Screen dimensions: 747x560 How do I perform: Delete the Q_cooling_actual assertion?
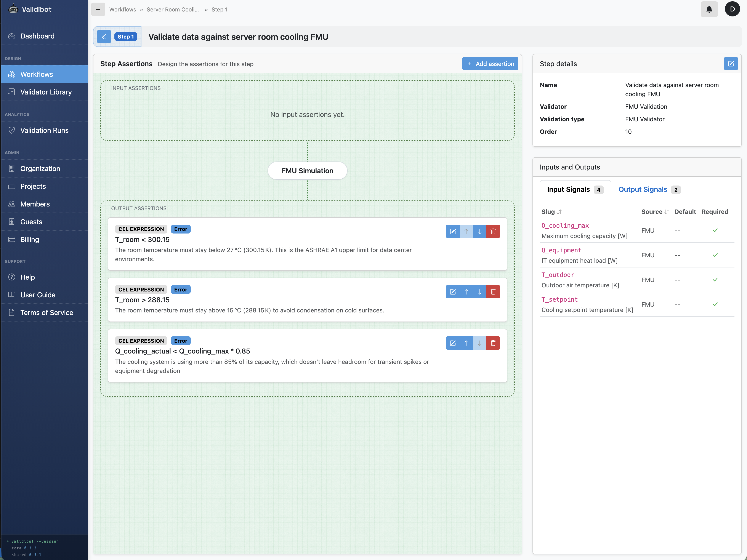(x=493, y=343)
